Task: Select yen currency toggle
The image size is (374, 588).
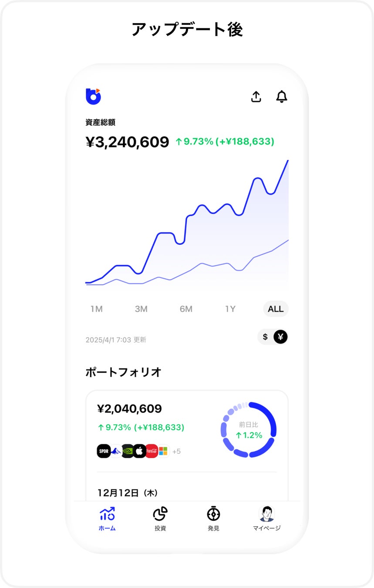Action: tap(280, 337)
